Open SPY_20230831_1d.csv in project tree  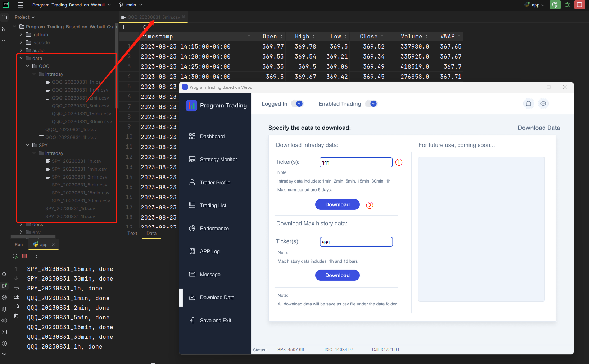point(70,208)
